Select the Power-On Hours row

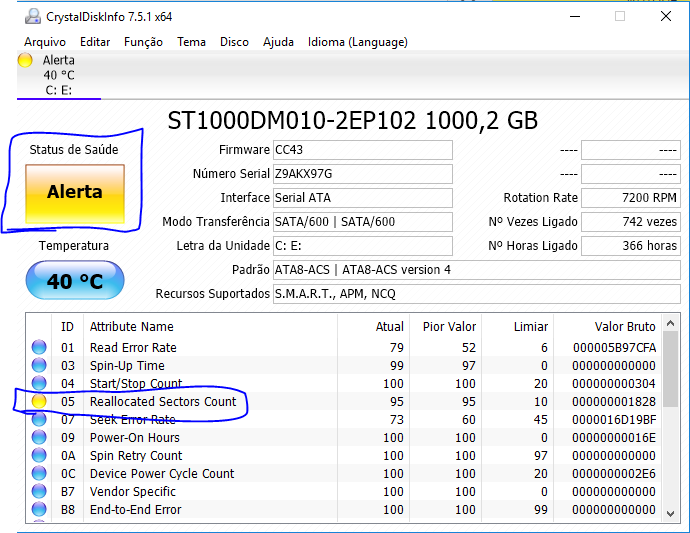click(344, 438)
